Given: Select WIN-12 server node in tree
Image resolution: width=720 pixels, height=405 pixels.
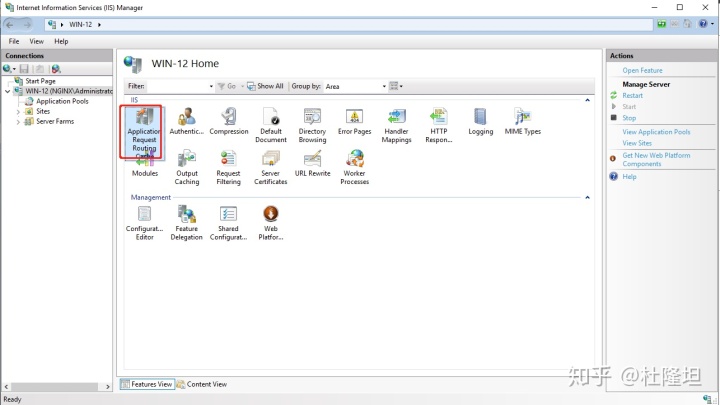Looking at the screenshot, I should [x=68, y=91].
